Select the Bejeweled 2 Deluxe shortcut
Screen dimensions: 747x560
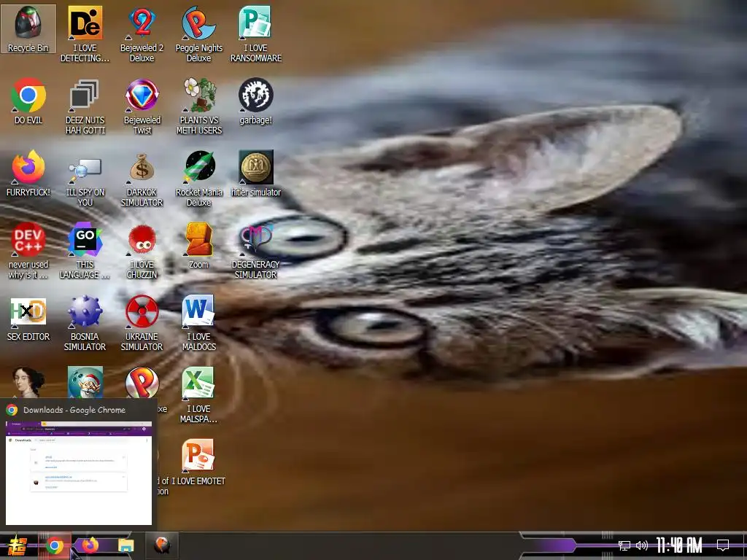(142, 34)
